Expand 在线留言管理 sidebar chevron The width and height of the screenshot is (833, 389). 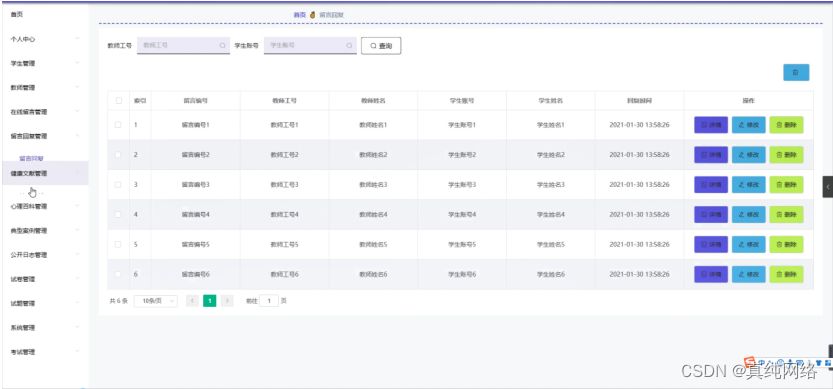click(x=78, y=112)
